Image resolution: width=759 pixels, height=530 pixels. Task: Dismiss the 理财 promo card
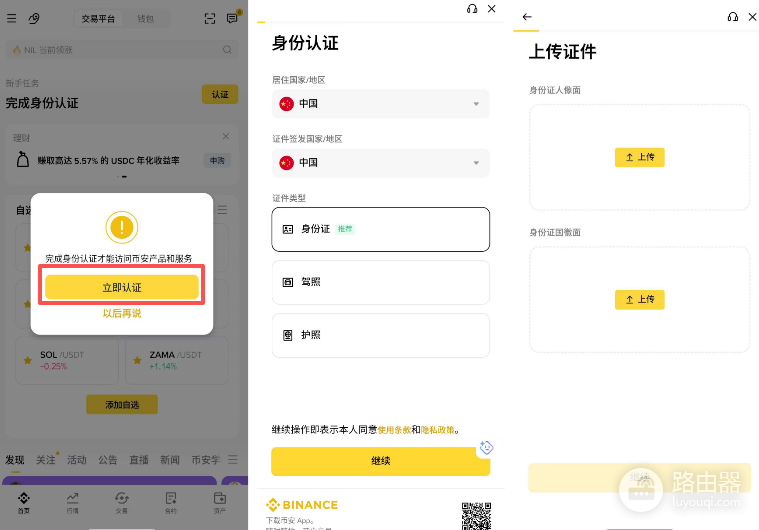pyautogui.click(x=226, y=136)
